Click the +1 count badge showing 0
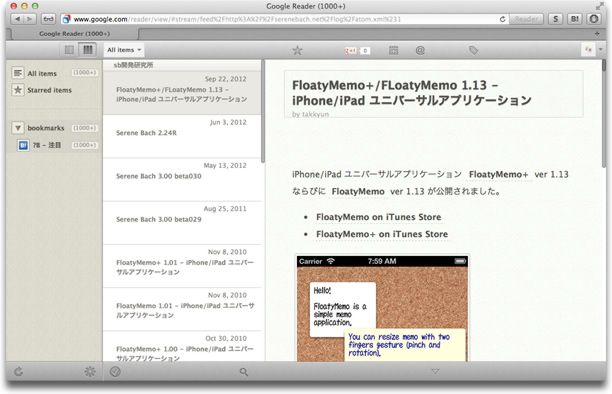612x394 pixels. click(x=365, y=50)
